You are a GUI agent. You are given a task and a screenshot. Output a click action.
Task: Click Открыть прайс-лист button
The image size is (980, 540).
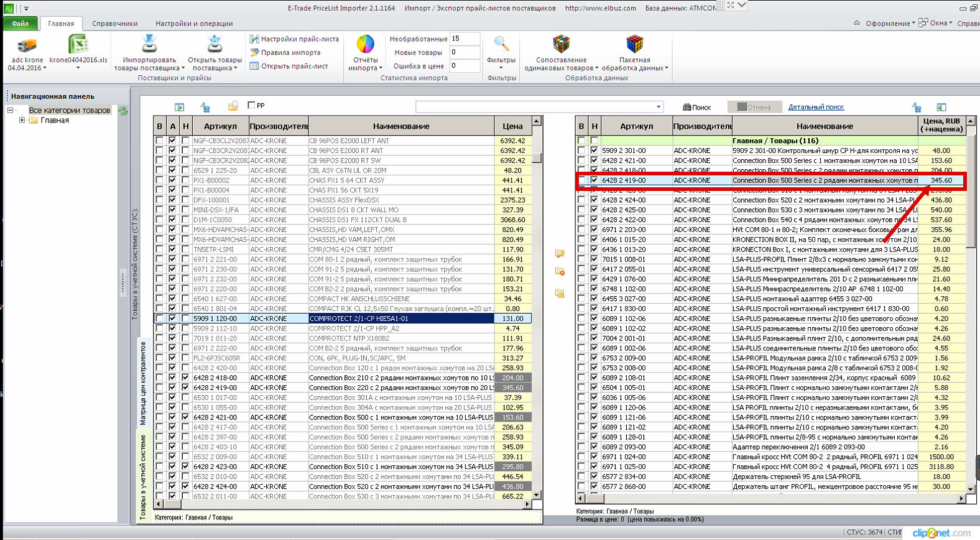pos(289,66)
